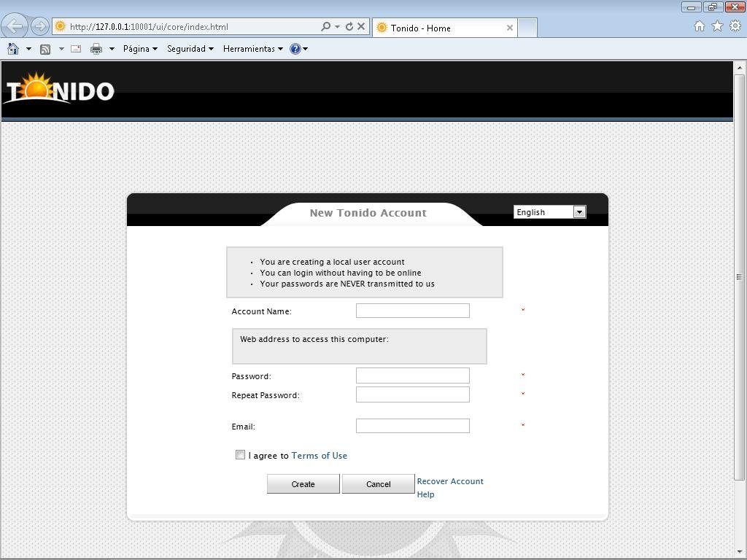Click the URL address bar text
Viewport: 747px width, 560px height.
pos(149,27)
